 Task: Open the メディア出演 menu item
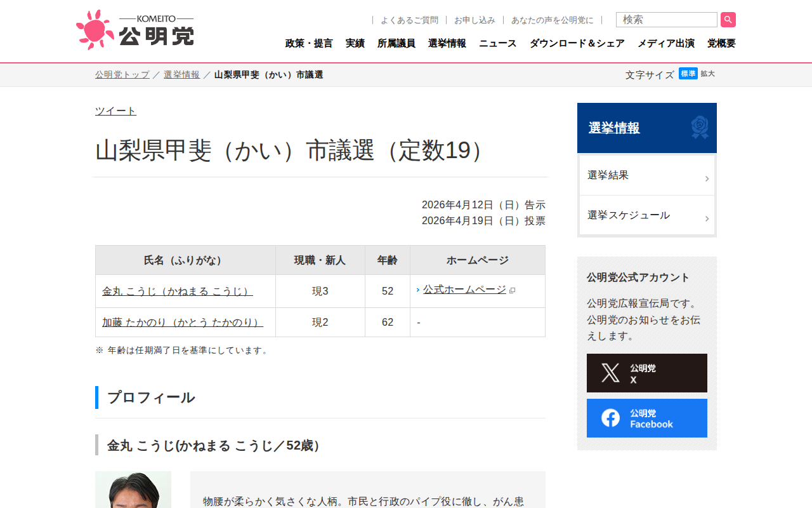(x=666, y=43)
